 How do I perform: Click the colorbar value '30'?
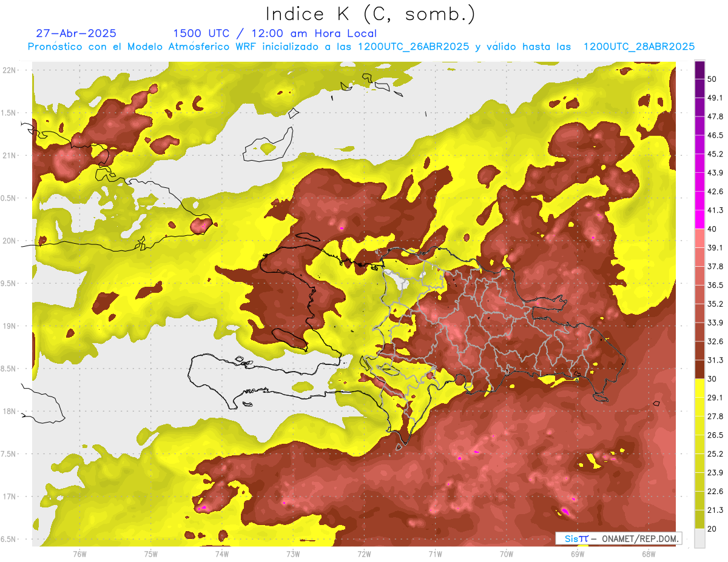[713, 379]
